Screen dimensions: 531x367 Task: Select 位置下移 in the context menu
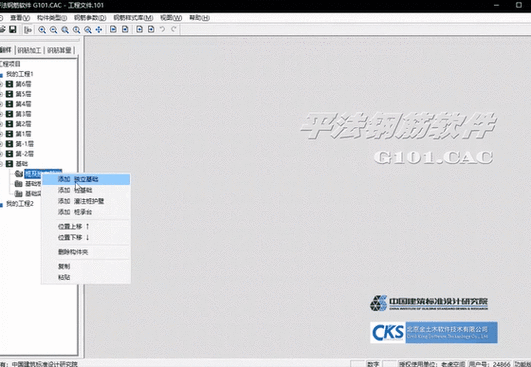[x=86, y=237]
